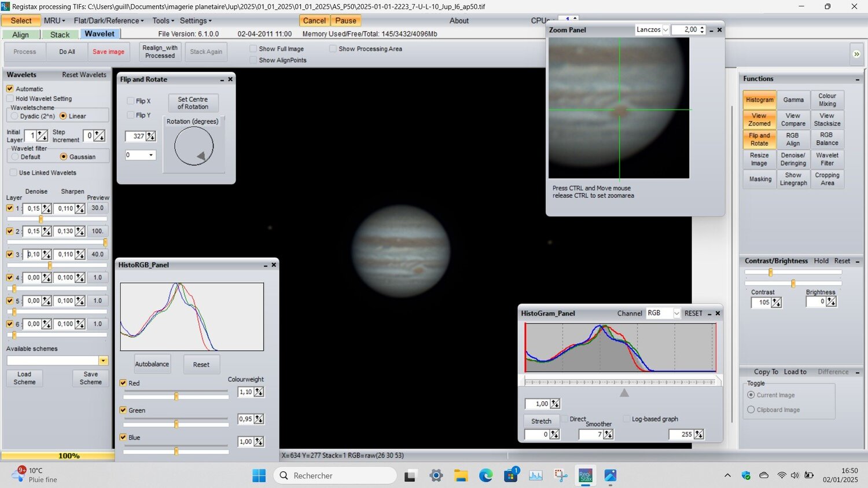
Task: Switch to the Stack tab
Action: (x=60, y=35)
